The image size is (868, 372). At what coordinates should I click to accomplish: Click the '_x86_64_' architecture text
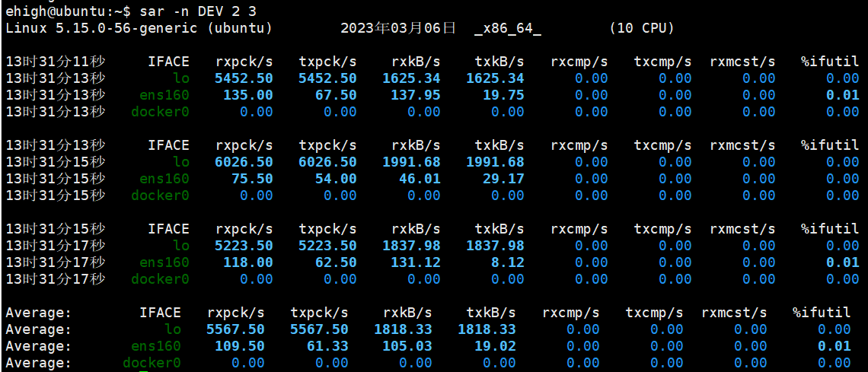coord(508,28)
